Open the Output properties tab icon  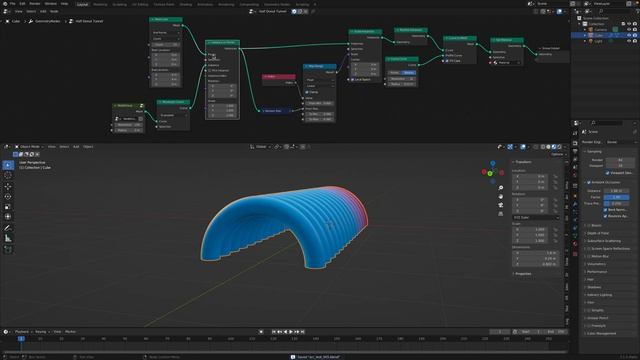tap(575, 151)
